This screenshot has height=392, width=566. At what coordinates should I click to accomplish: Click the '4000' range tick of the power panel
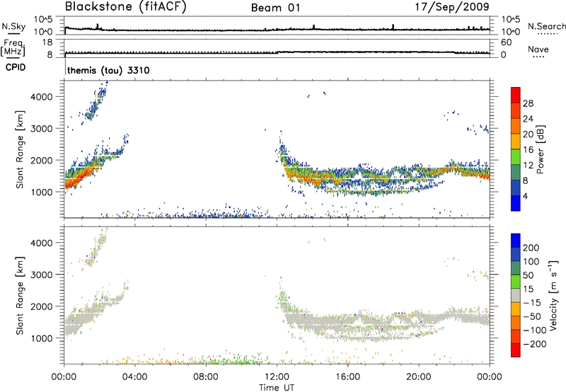pos(41,97)
